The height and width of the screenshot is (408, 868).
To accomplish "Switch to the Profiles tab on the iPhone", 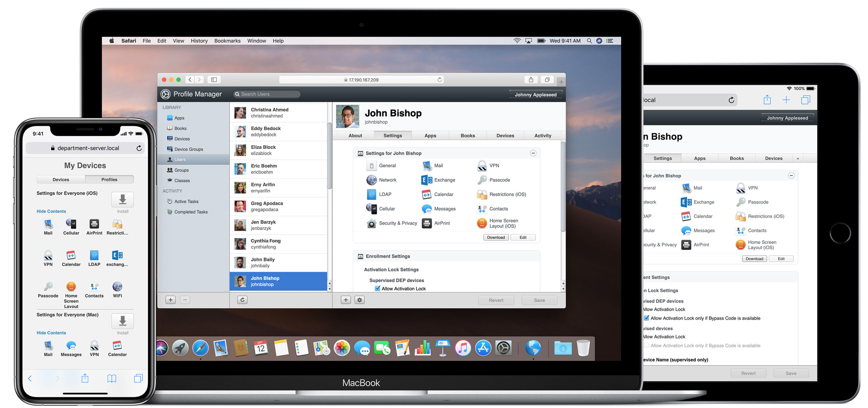I will tap(109, 180).
